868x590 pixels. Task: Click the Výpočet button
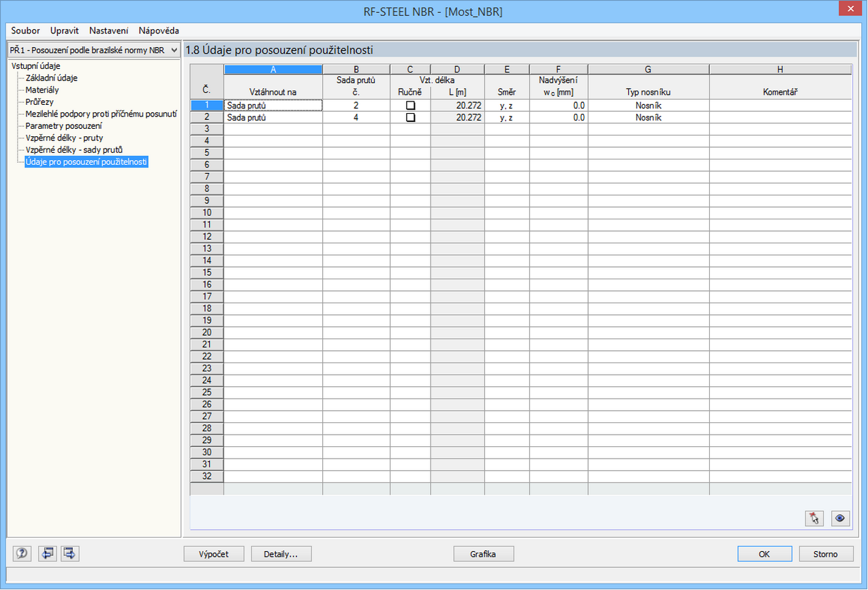[x=214, y=554]
